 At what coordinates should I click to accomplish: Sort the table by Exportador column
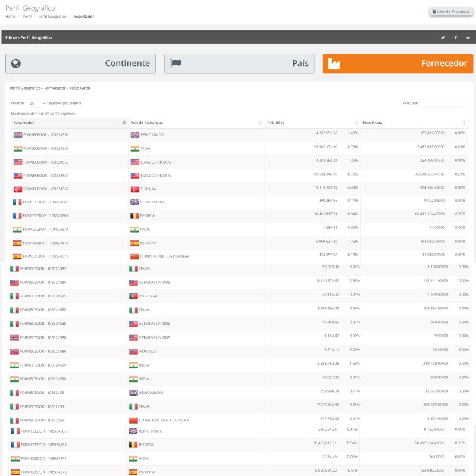point(124,123)
